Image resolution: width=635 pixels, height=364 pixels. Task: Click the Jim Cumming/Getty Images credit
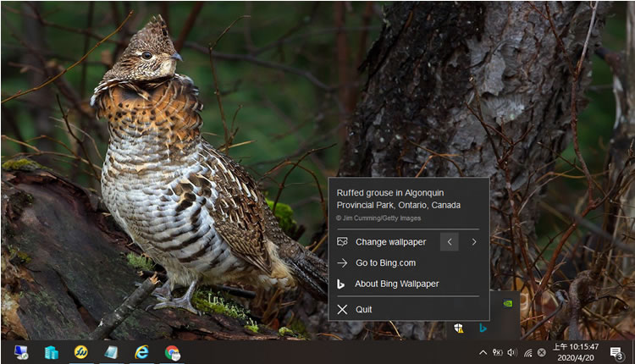378,218
